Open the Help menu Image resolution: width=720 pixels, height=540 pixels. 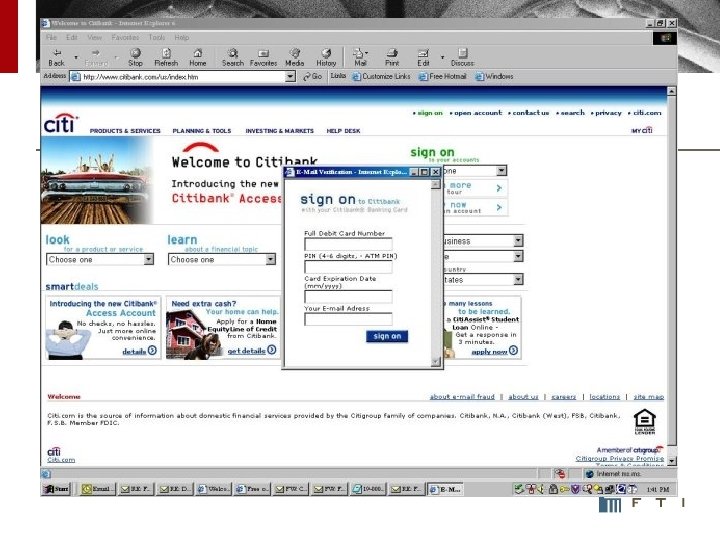tap(181, 37)
